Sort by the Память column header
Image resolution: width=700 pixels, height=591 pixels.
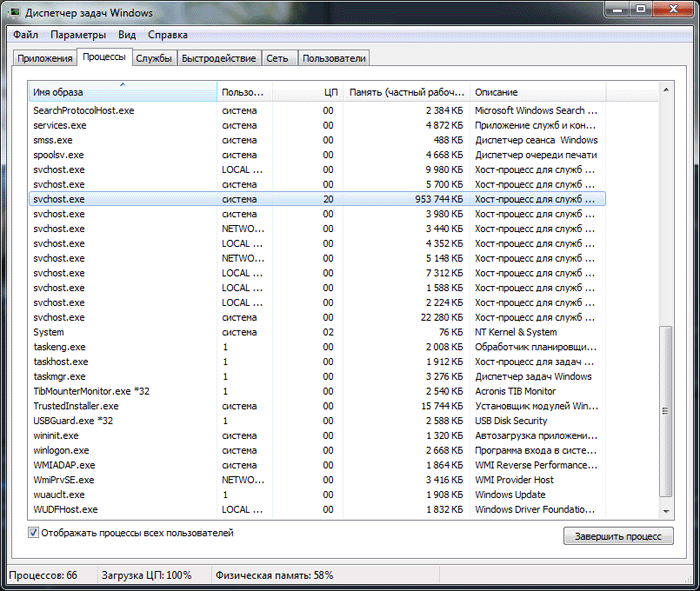[x=406, y=92]
